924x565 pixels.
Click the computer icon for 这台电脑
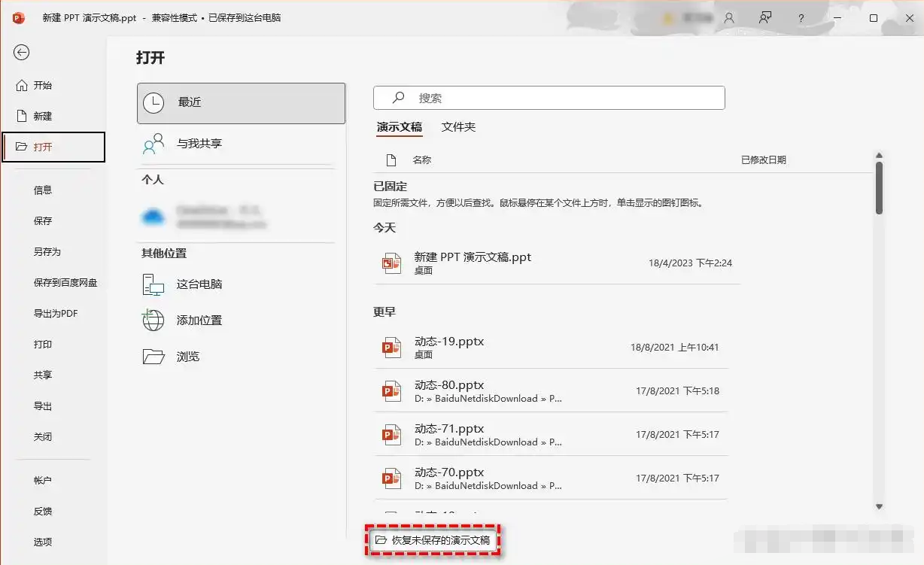(x=153, y=284)
